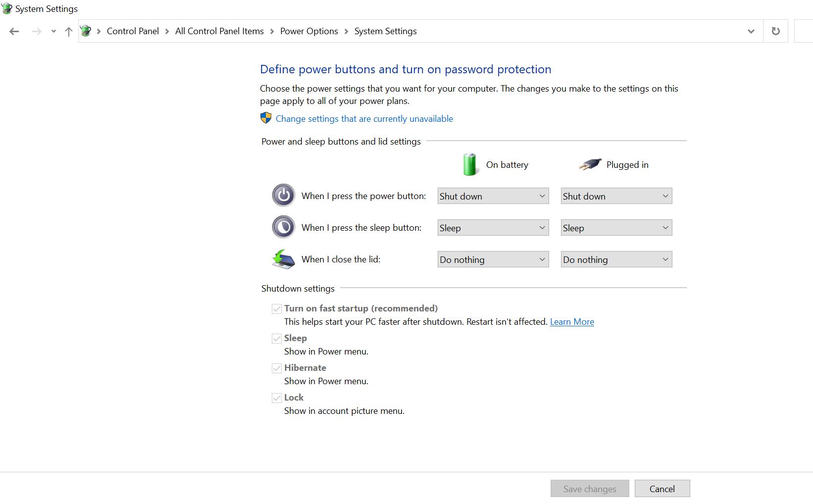
Task: Click the Cancel button
Action: pyautogui.click(x=662, y=488)
